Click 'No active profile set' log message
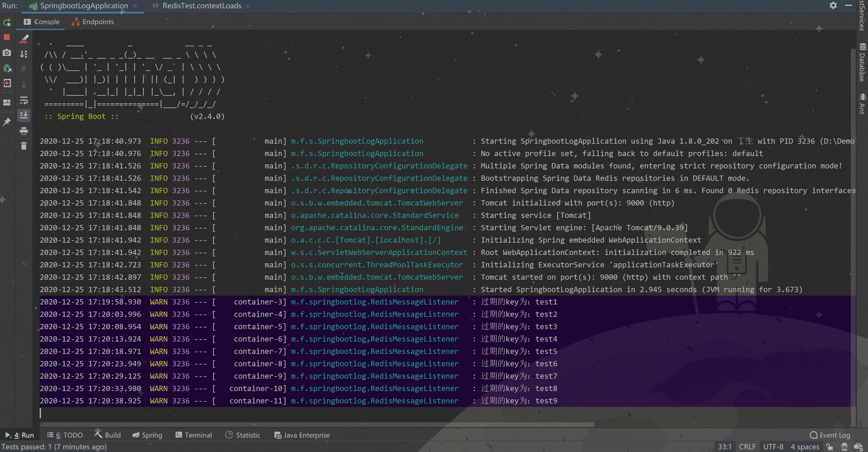This screenshot has width=868, height=452. [x=622, y=153]
